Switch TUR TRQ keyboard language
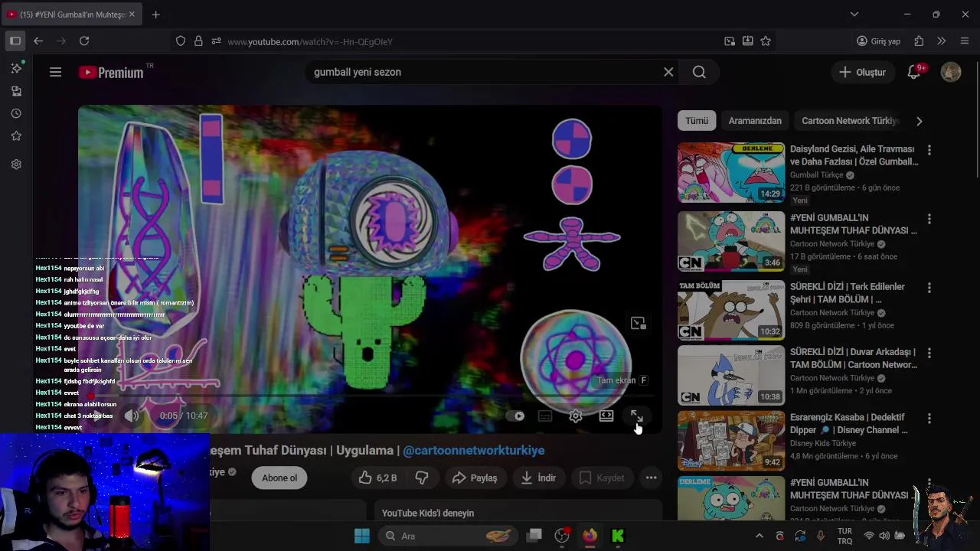The height and width of the screenshot is (551, 980). 844,536
